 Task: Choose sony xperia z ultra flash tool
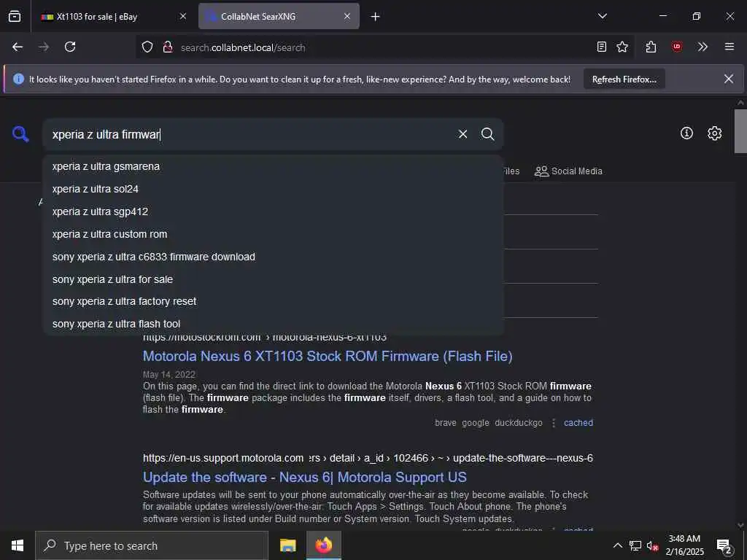tap(273, 324)
